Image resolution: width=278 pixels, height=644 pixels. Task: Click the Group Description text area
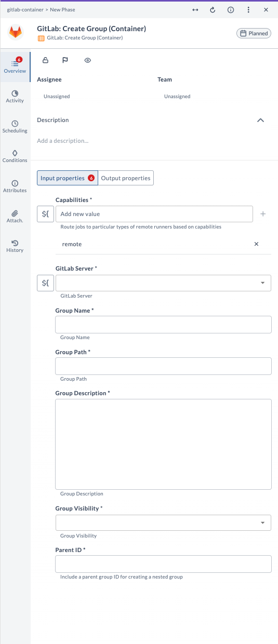point(163,444)
